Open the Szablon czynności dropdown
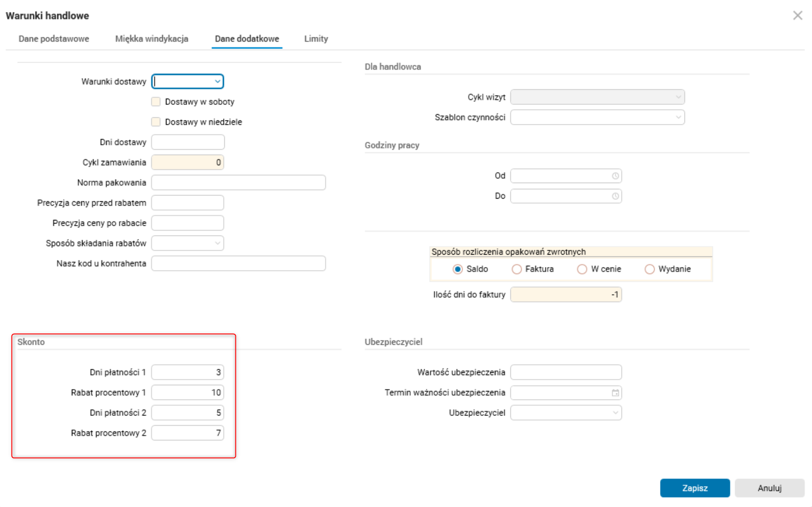Viewport: 812px width, 507px height. pos(678,117)
